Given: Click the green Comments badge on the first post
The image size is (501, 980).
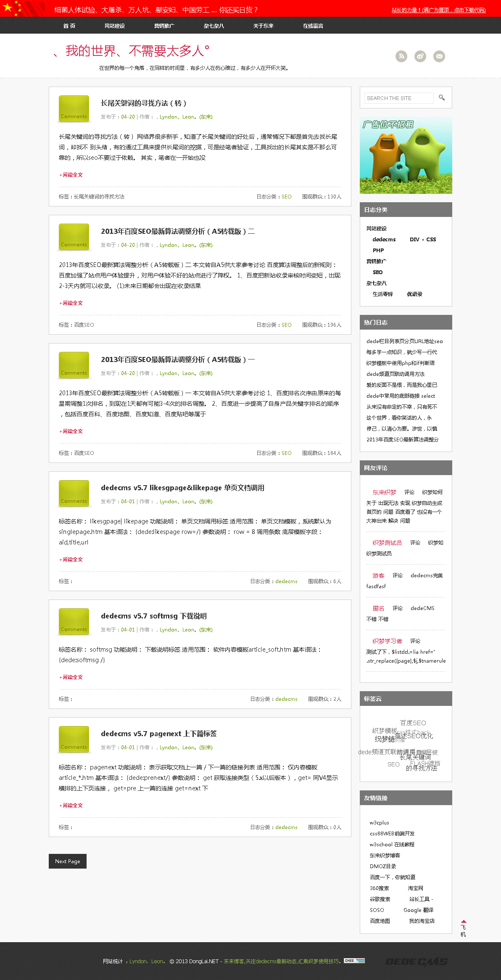Looking at the screenshot, I should pyautogui.click(x=74, y=108).
